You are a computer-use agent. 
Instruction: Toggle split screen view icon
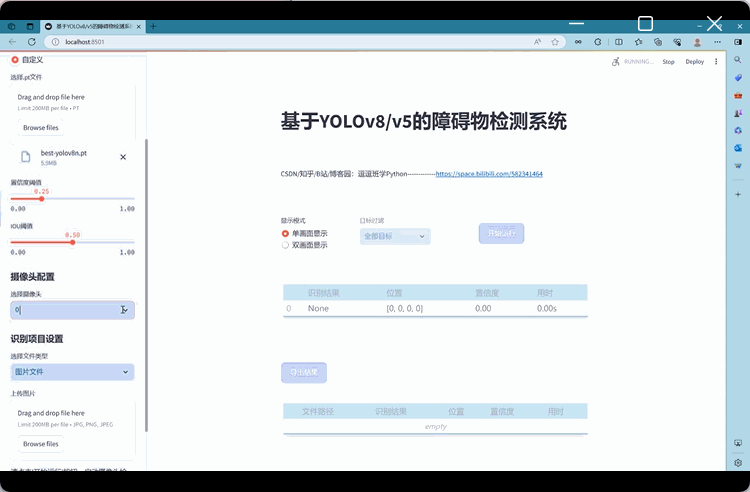click(619, 42)
